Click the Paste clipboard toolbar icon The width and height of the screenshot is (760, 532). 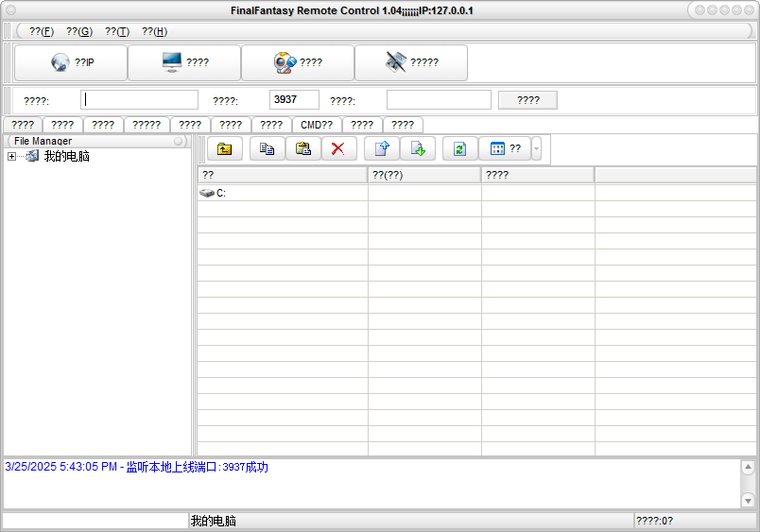(x=302, y=148)
